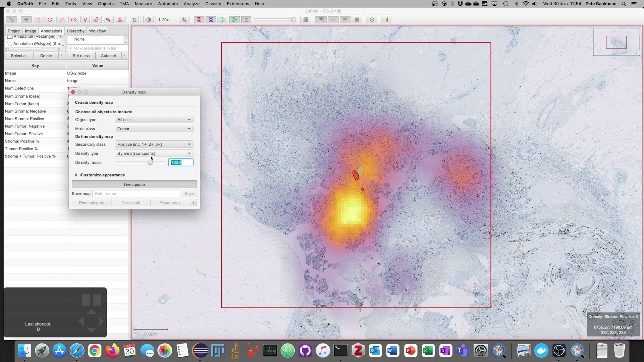Viewport: 644px width, 362px height.
Task: Select the Polyline annotation tool
Action: point(85,20)
